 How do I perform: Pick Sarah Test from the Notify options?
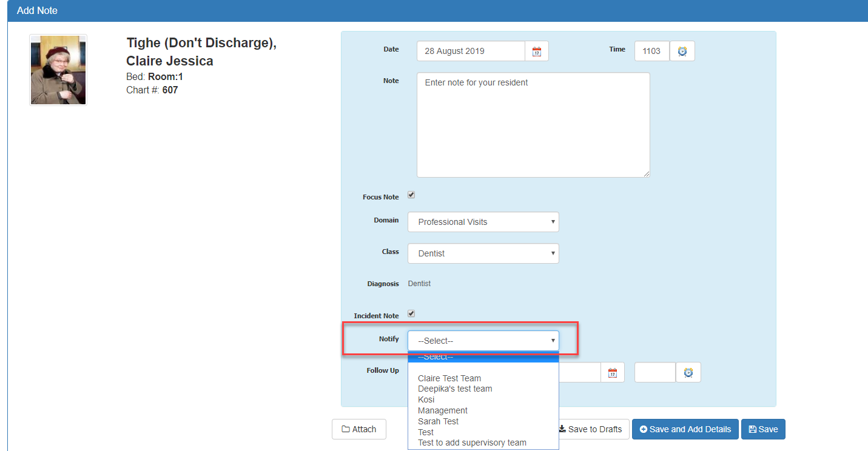click(x=438, y=421)
